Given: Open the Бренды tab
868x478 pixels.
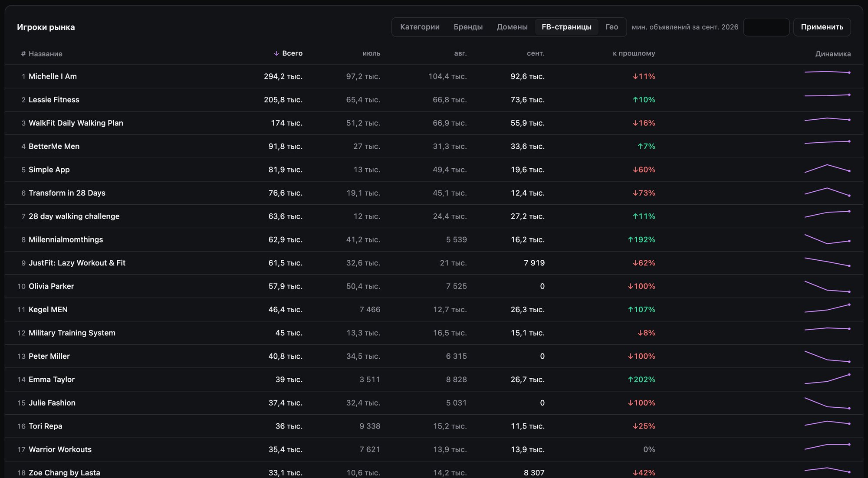Looking at the screenshot, I should click(x=468, y=27).
